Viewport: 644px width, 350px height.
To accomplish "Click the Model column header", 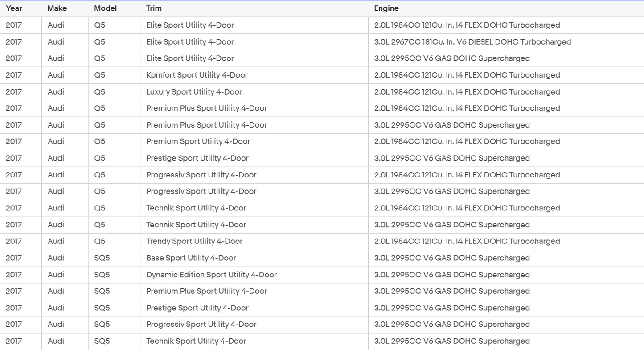I will point(114,8).
